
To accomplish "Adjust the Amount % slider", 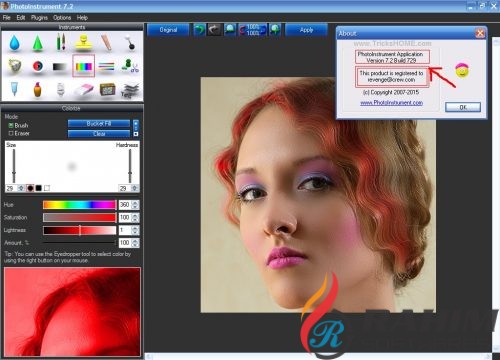I will tap(79, 243).
